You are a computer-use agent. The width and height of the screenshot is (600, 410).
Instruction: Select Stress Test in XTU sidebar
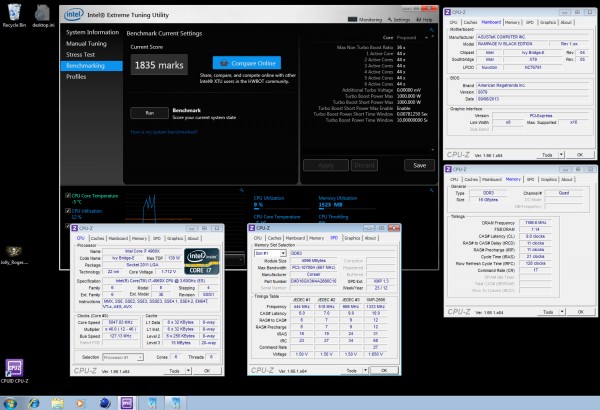pyautogui.click(x=80, y=55)
